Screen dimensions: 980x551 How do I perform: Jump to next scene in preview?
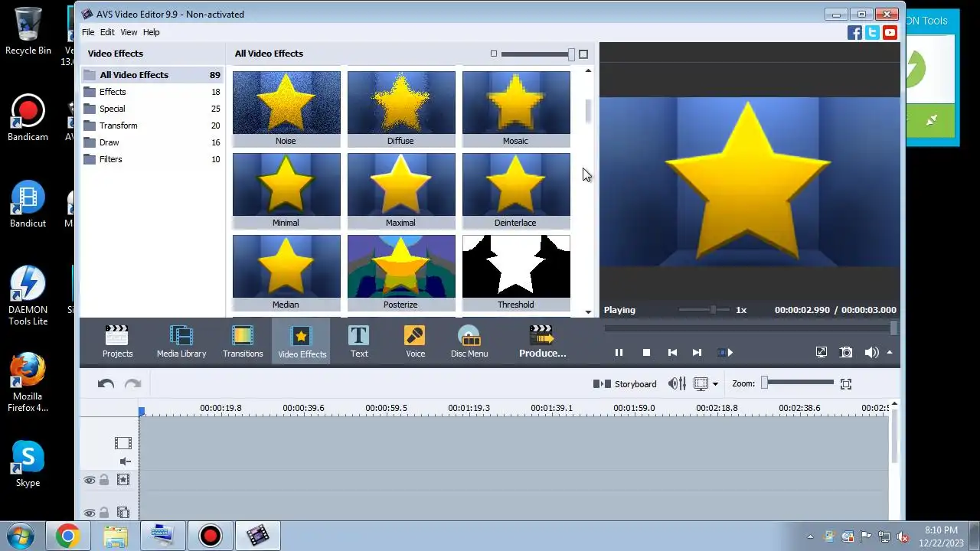coord(725,353)
